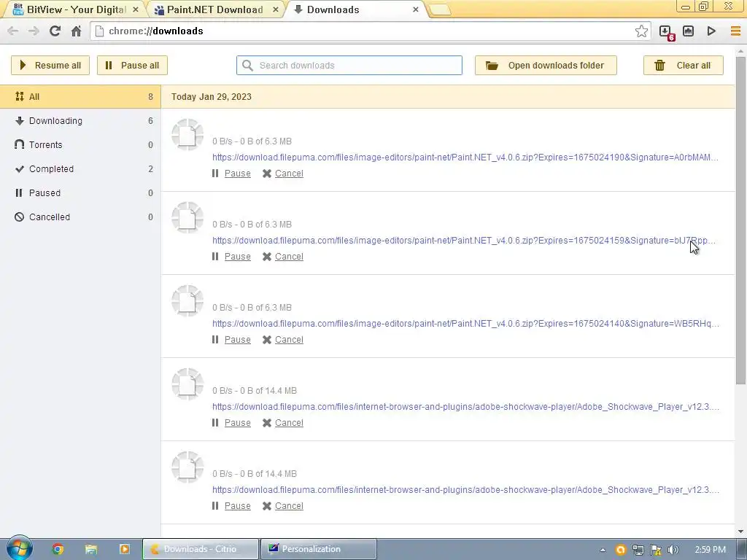Open media player taskbar icon

(x=124, y=549)
